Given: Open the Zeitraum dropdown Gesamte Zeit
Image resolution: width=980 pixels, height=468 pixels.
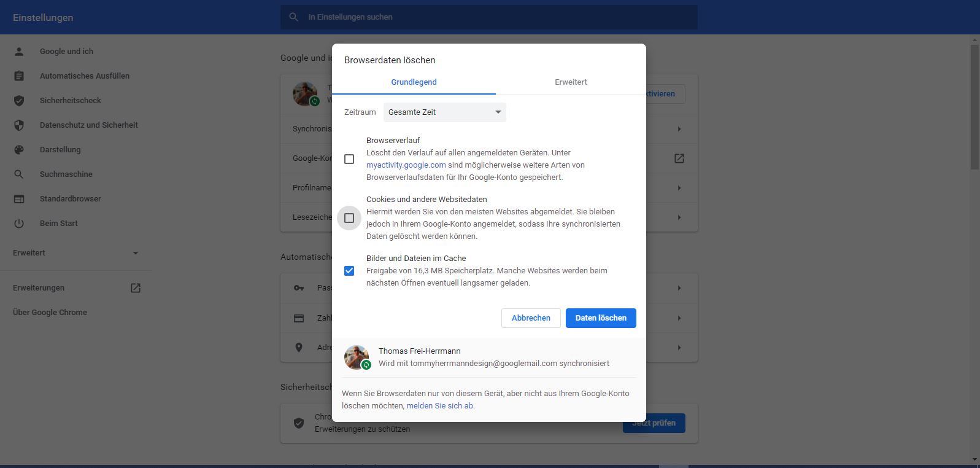Looking at the screenshot, I should [444, 112].
